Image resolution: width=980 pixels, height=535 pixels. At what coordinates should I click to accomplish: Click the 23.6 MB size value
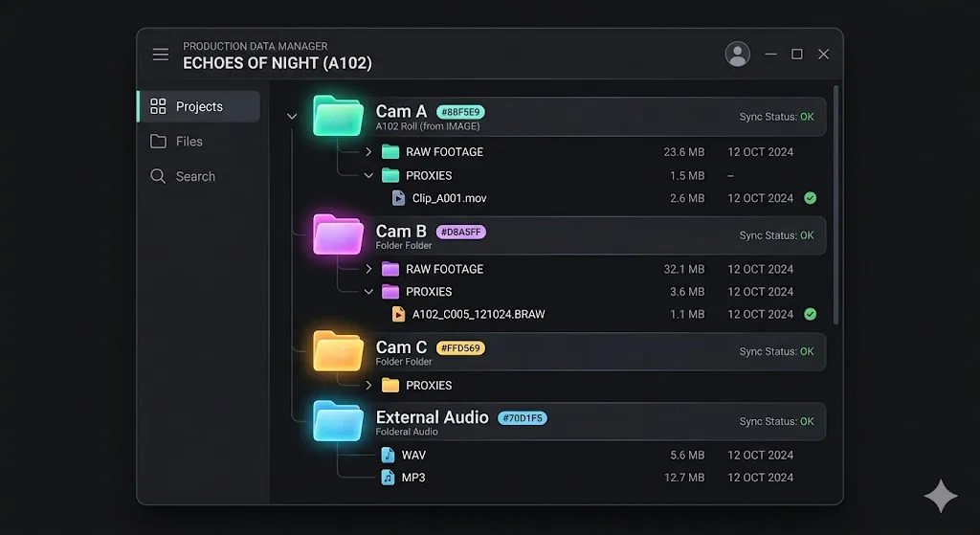pos(683,152)
